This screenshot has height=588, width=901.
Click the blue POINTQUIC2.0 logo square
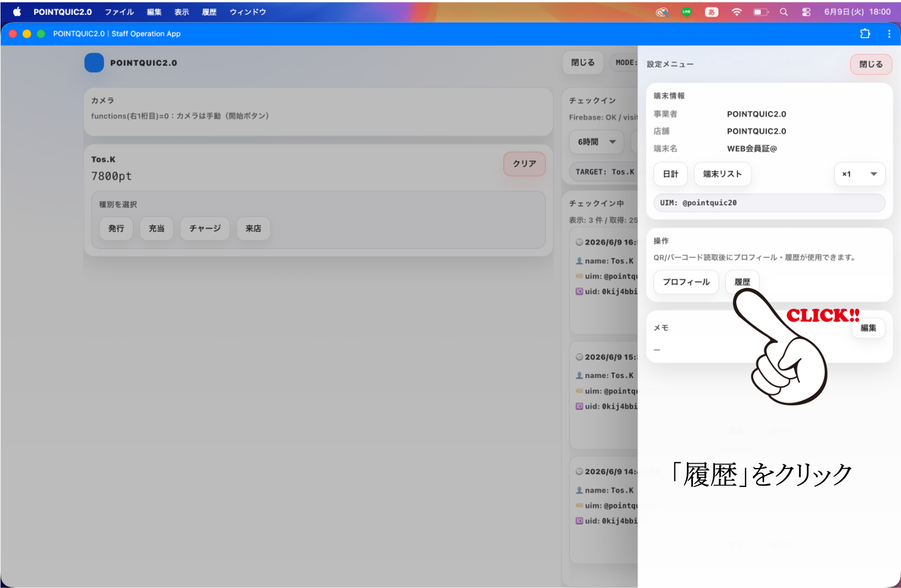point(94,63)
